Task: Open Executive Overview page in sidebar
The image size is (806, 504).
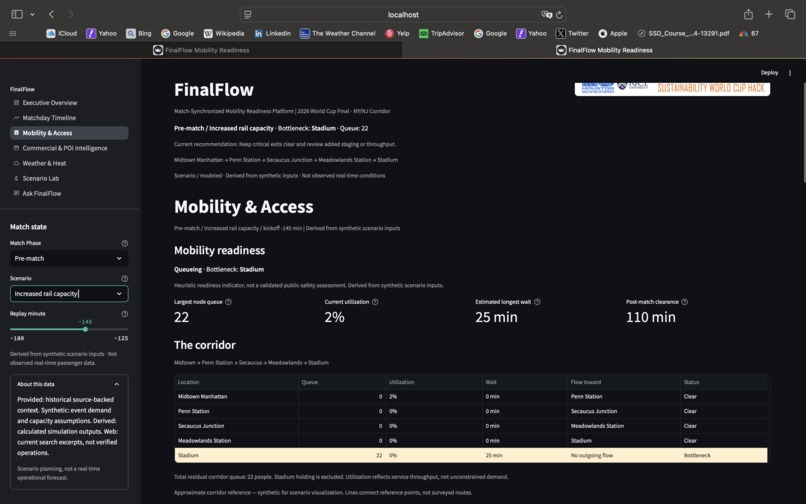Action: (x=69, y=103)
